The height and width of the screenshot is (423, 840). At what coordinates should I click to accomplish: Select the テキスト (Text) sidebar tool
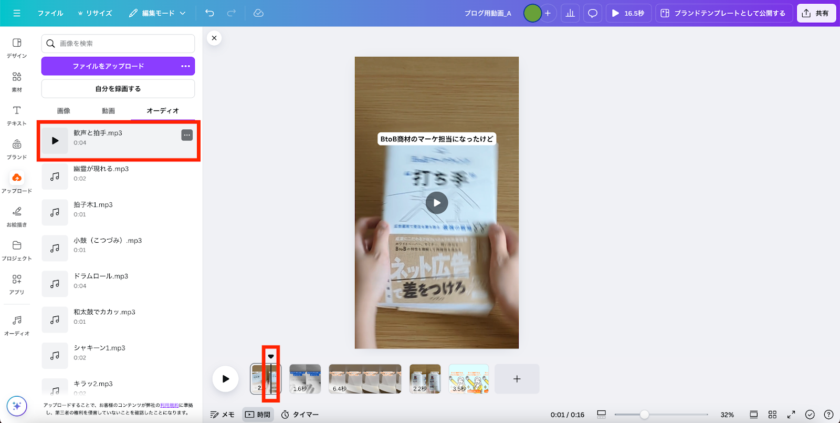17,115
